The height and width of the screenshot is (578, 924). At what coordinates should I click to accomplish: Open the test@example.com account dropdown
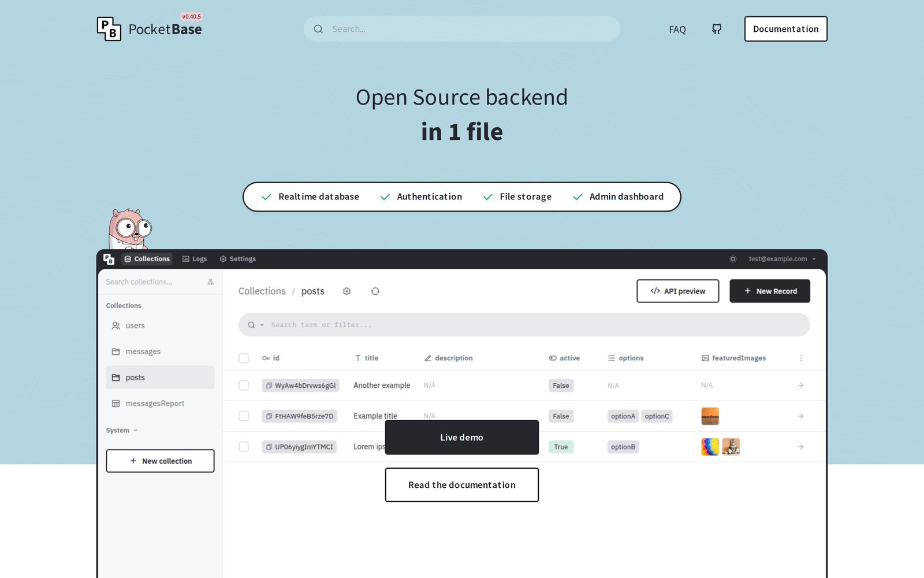[x=783, y=259]
